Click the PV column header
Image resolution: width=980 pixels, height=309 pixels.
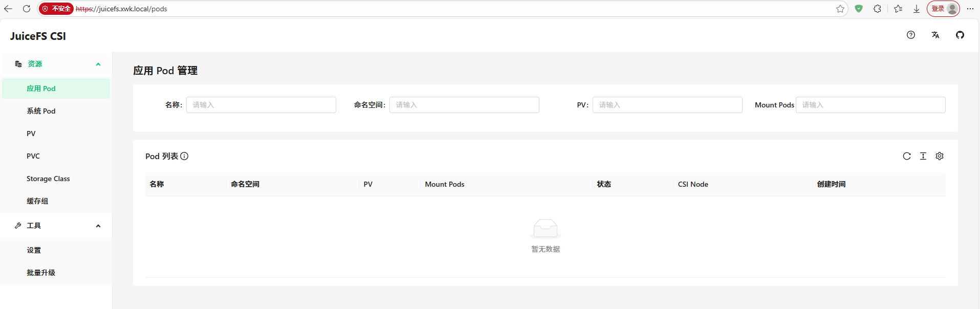tap(390, 184)
